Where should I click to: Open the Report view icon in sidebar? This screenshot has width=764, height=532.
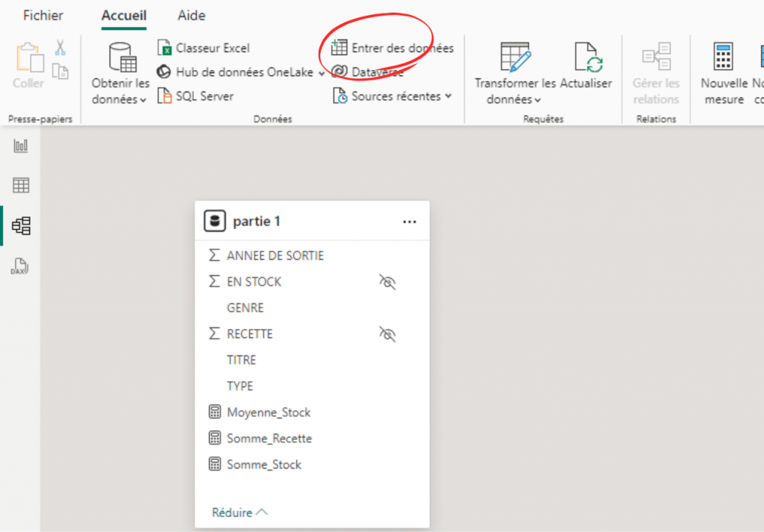click(x=21, y=146)
